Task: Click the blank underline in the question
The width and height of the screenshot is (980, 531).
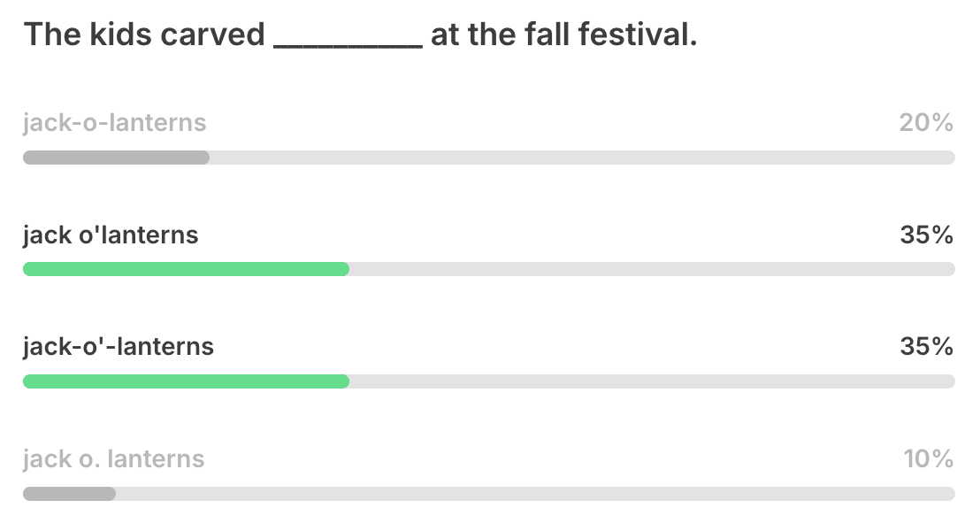Action: [348, 44]
